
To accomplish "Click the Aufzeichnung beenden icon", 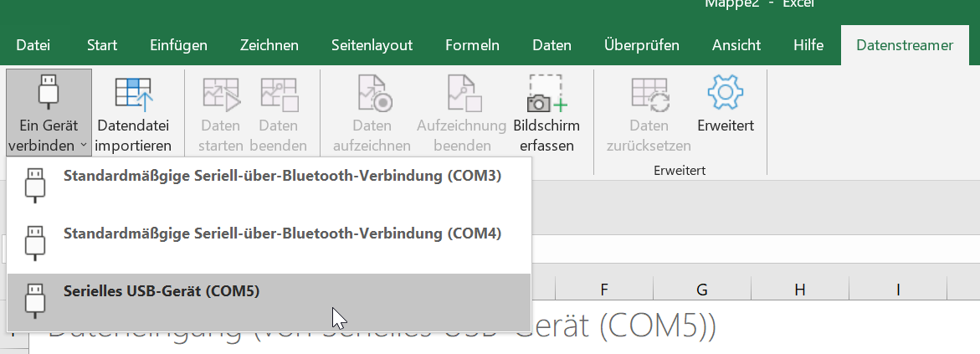I will pos(463,93).
